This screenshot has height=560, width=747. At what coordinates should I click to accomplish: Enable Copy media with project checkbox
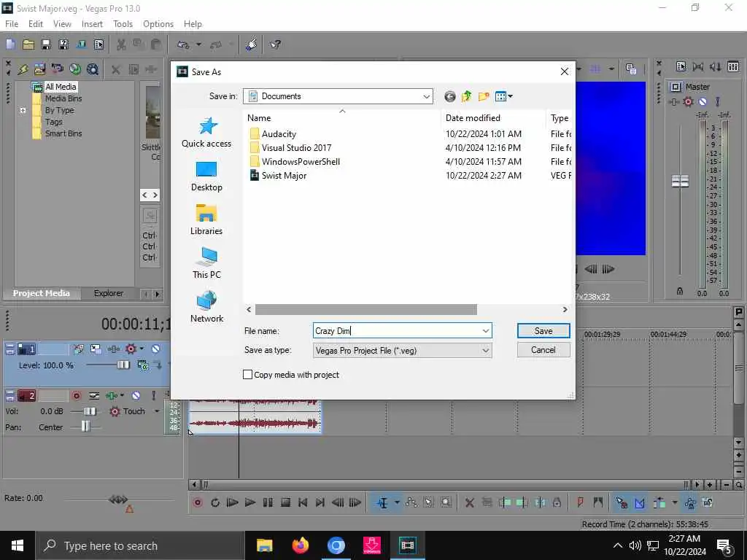click(x=248, y=375)
